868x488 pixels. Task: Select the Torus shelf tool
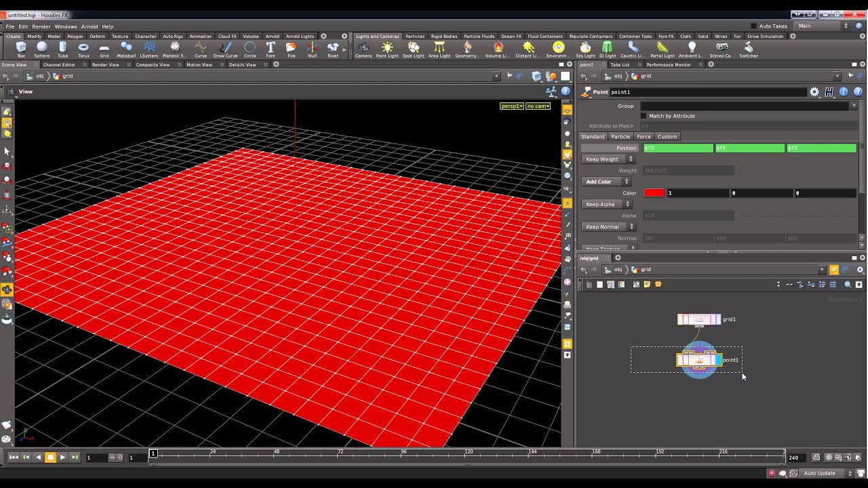click(83, 49)
